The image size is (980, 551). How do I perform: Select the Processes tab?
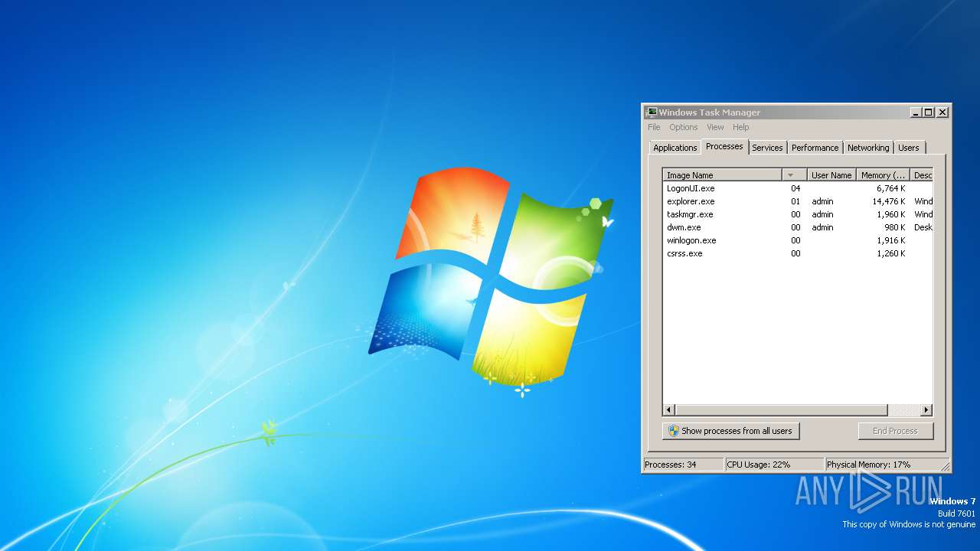(x=724, y=146)
